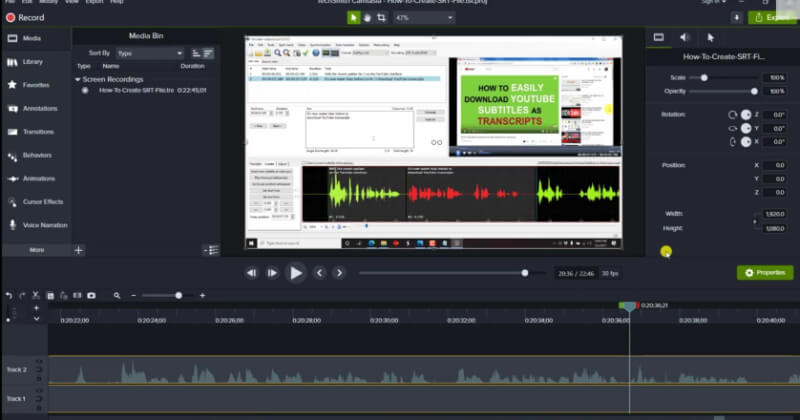Click the Rotation X dial
Screen dimensions: 800x420
(746, 142)
